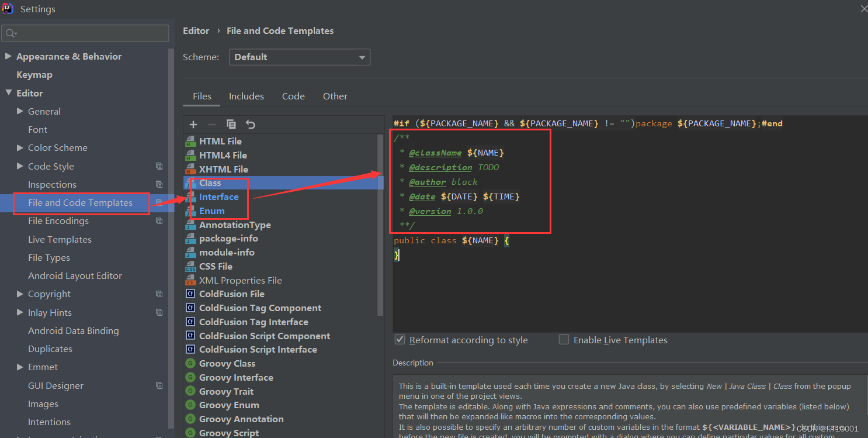868x438 pixels.
Task: Expand the General settings node
Action: pyautogui.click(x=20, y=111)
